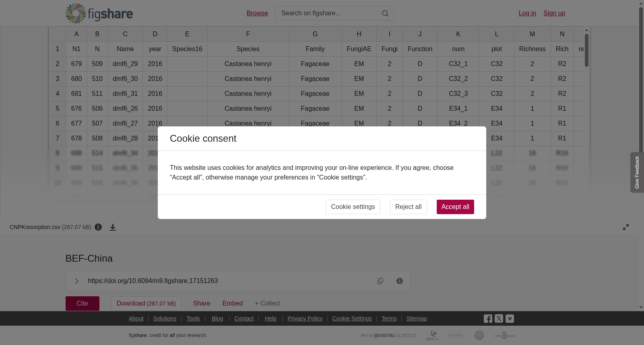Open the About footer link
644x345 pixels.
click(x=136, y=318)
